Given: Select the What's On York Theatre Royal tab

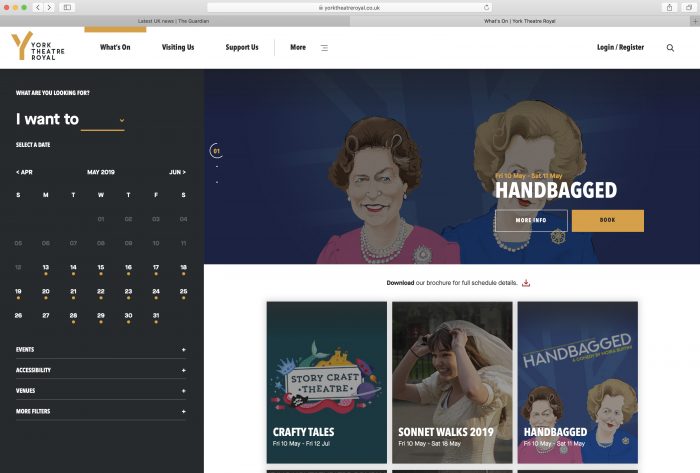Looking at the screenshot, I should (520, 21).
